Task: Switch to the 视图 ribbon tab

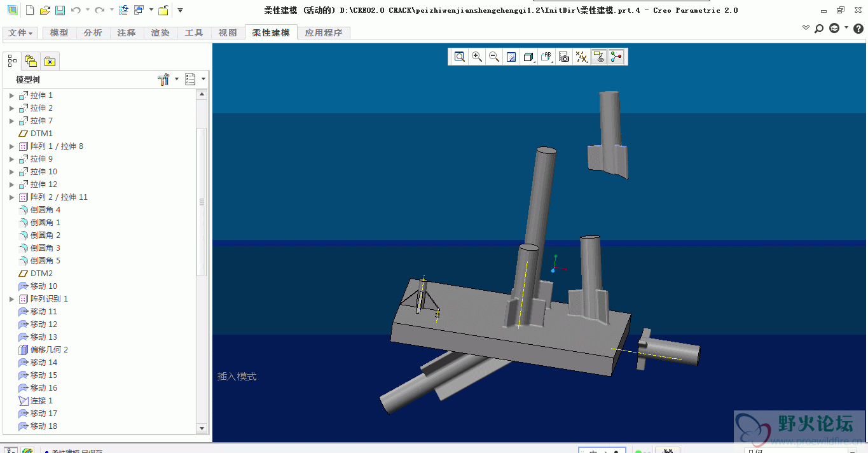Action: [x=228, y=32]
